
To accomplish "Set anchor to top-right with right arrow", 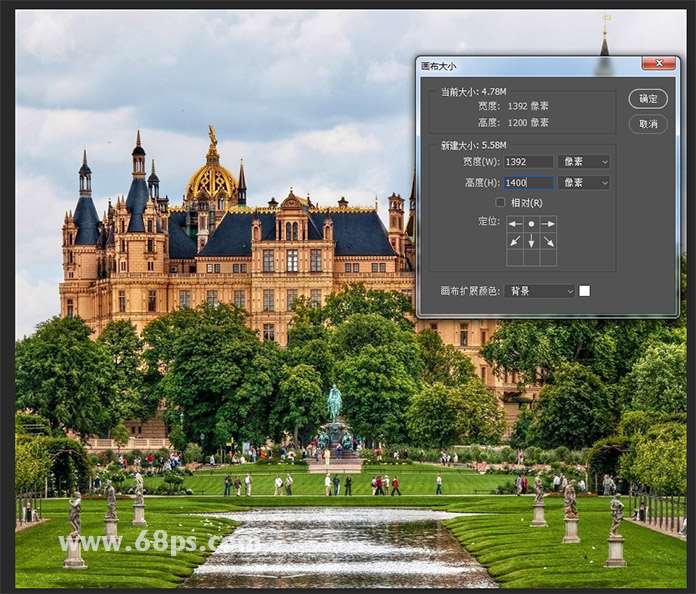I will pyautogui.click(x=548, y=224).
